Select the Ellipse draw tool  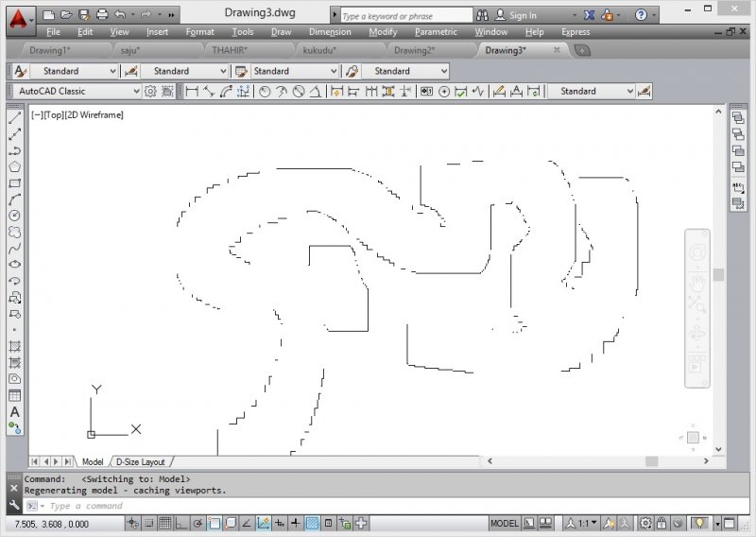14,265
